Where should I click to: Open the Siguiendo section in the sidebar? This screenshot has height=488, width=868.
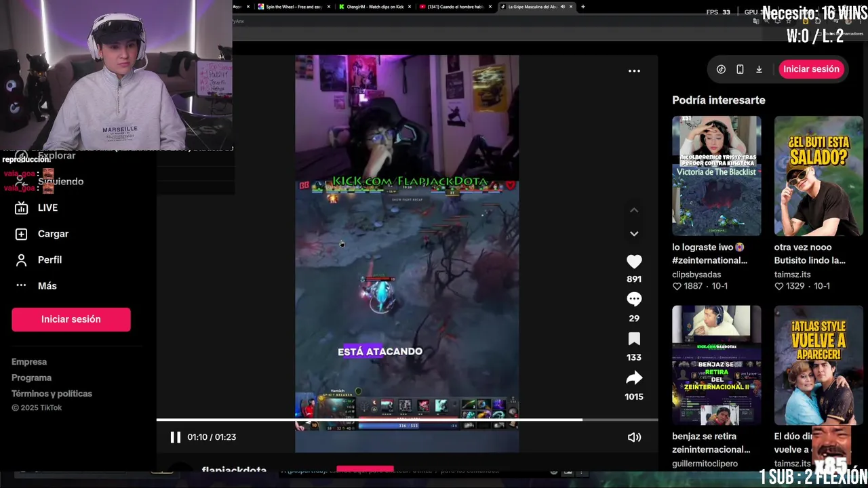click(x=60, y=182)
